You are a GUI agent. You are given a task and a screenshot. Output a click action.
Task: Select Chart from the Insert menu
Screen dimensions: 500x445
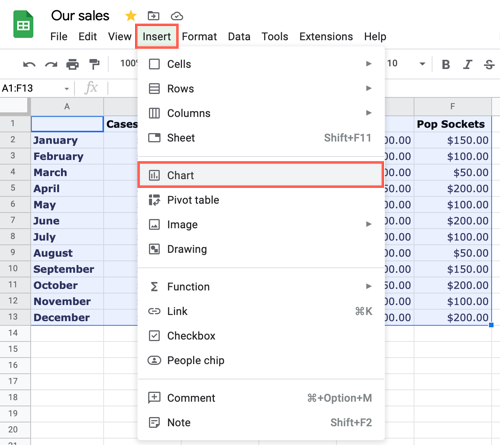click(x=261, y=175)
